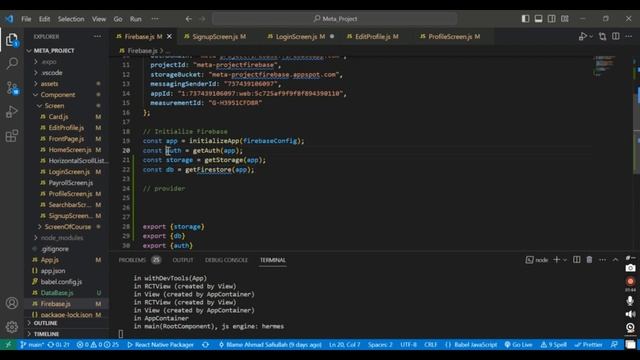Open the Selection menu
This screenshot has width=640, height=360.
click(x=71, y=19)
